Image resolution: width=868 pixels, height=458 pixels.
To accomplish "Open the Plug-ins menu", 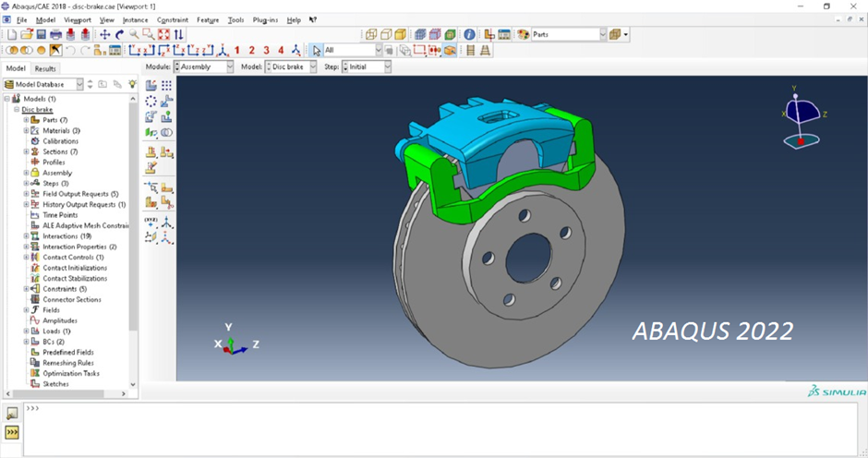I will [x=265, y=20].
